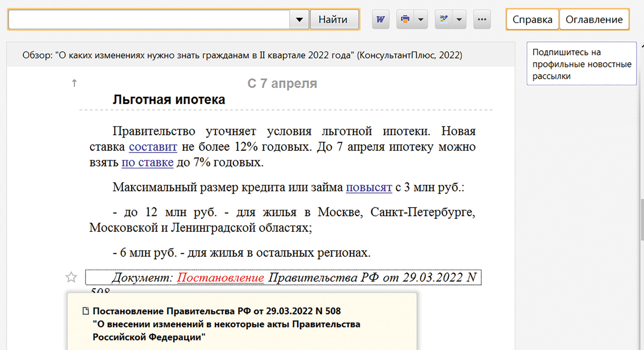Open the Оглавление tab
Image resolution: width=644 pixels, height=350 pixels.
[594, 20]
